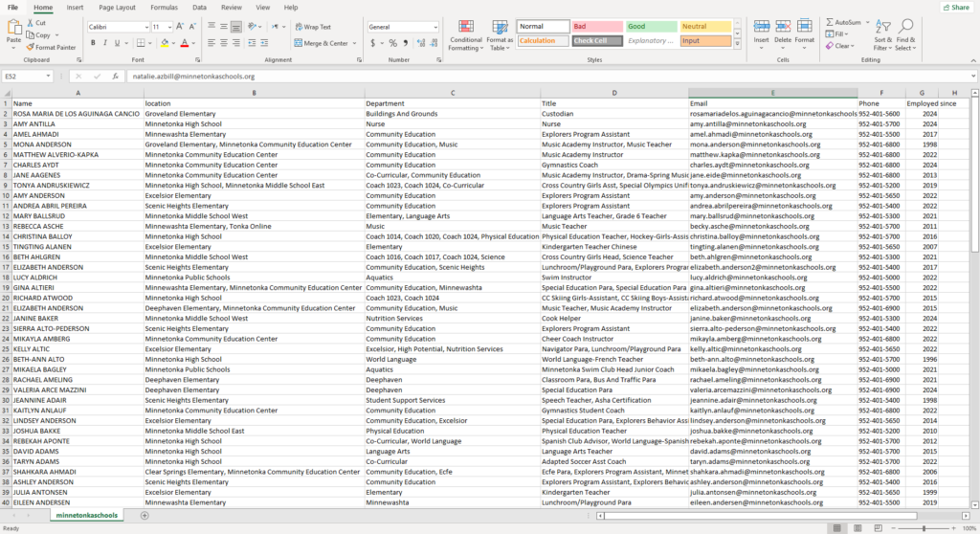980x534 pixels.
Task: Click the Orientation text rotation icon
Action: (x=252, y=27)
